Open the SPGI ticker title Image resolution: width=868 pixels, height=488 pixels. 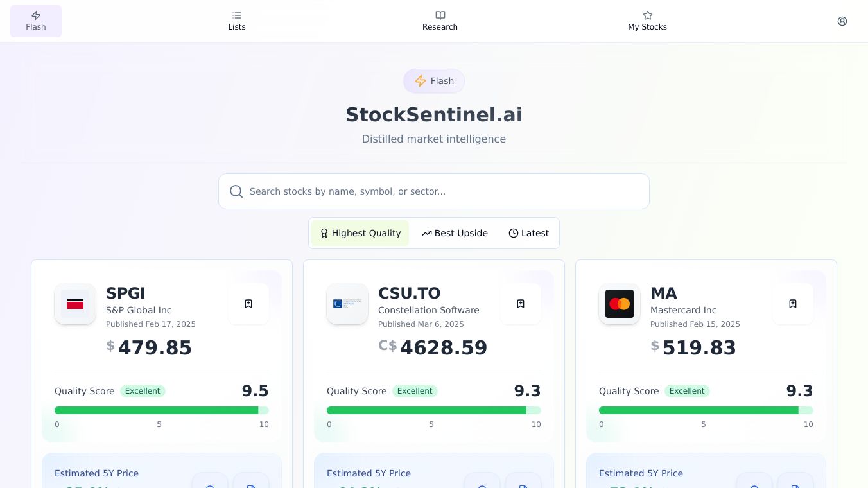pyautogui.click(x=126, y=293)
